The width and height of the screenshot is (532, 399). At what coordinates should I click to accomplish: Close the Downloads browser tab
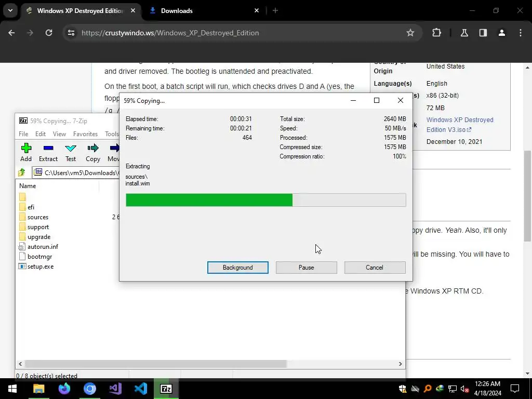(x=257, y=10)
